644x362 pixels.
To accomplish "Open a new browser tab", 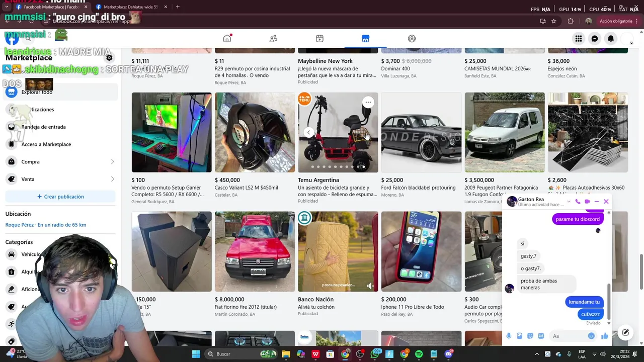I will 178,7.
